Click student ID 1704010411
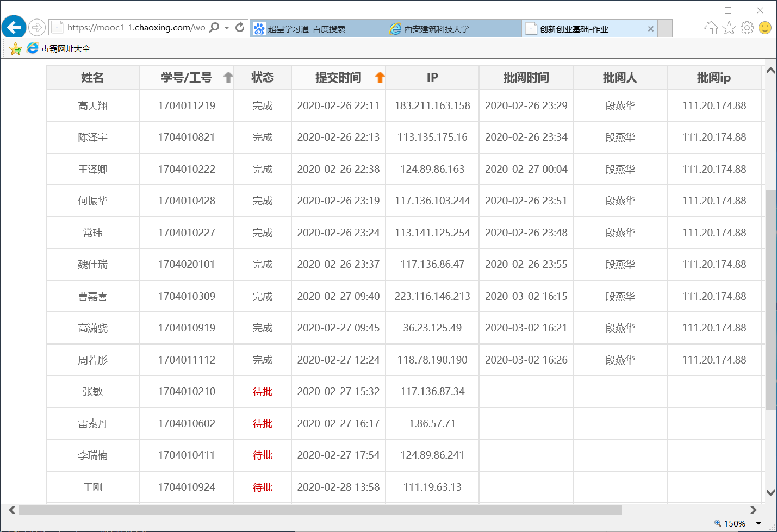 coord(187,455)
